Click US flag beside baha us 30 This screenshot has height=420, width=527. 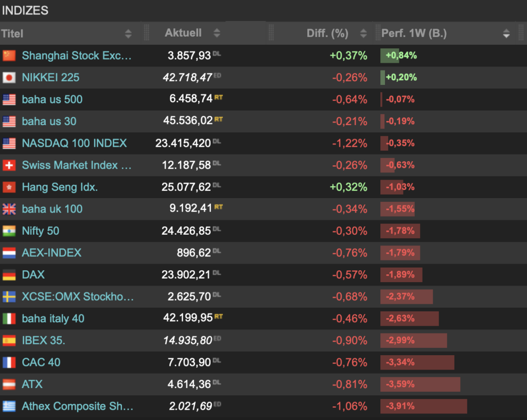[9, 121]
